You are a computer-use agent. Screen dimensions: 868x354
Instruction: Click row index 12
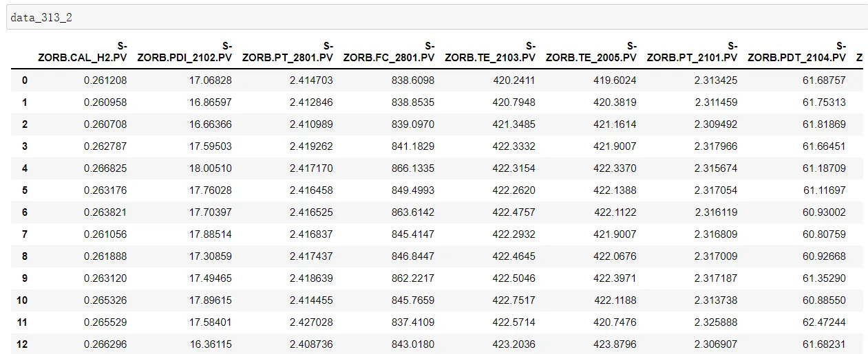[22, 344]
